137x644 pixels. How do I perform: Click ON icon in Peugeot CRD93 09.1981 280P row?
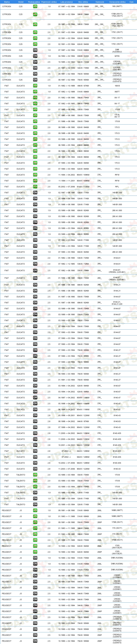coord(35,582)
